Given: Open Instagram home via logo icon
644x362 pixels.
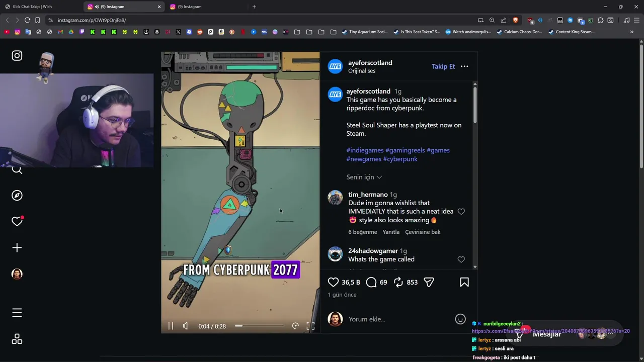Looking at the screenshot, I should (17, 56).
